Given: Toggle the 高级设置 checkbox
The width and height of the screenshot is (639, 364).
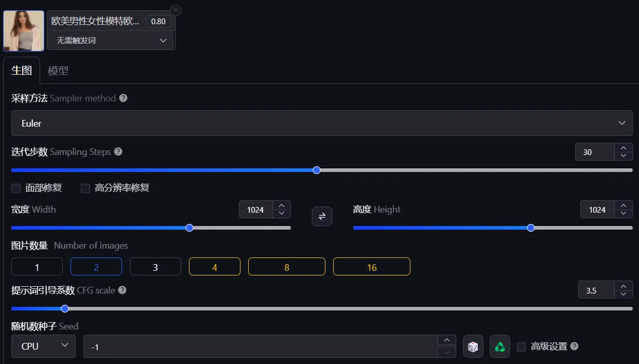Looking at the screenshot, I should pos(521,346).
